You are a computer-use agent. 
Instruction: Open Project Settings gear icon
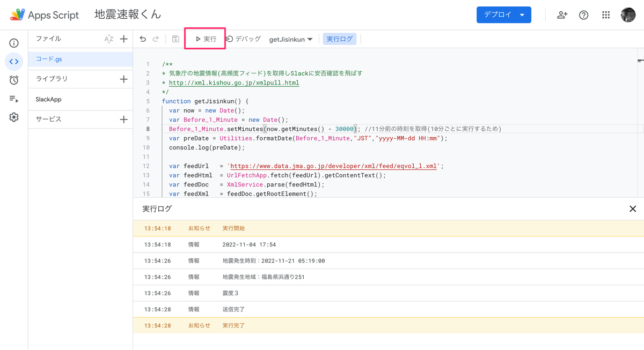pos(14,117)
